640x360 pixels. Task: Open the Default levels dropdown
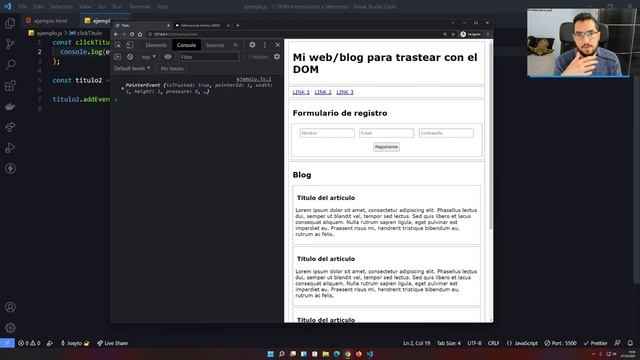pyautogui.click(x=132, y=68)
